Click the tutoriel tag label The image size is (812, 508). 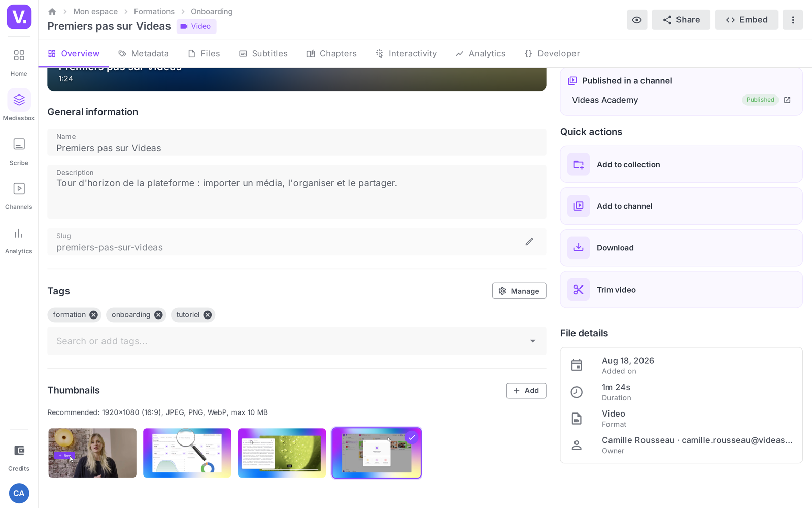tap(188, 315)
